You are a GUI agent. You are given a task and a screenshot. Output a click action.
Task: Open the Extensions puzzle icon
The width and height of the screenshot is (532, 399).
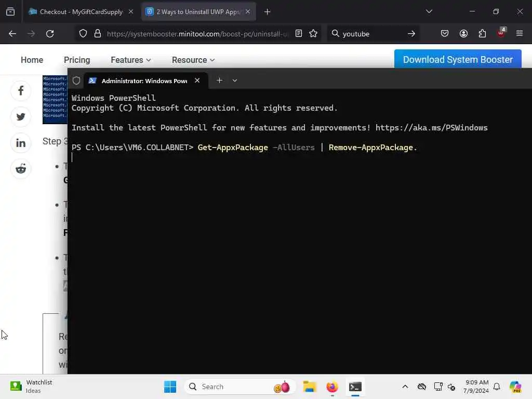(x=482, y=33)
